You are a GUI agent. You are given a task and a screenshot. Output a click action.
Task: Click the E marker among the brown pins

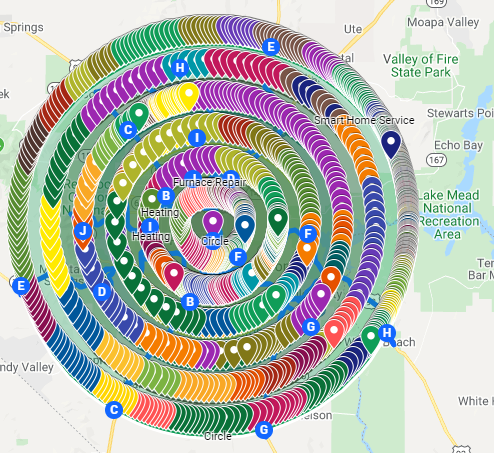click(x=271, y=47)
